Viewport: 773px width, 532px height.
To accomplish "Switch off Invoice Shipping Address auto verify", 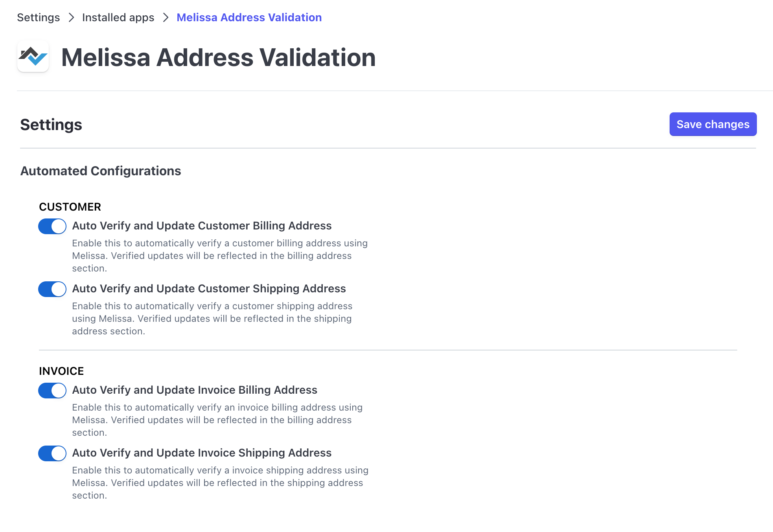I will tap(52, 453).
